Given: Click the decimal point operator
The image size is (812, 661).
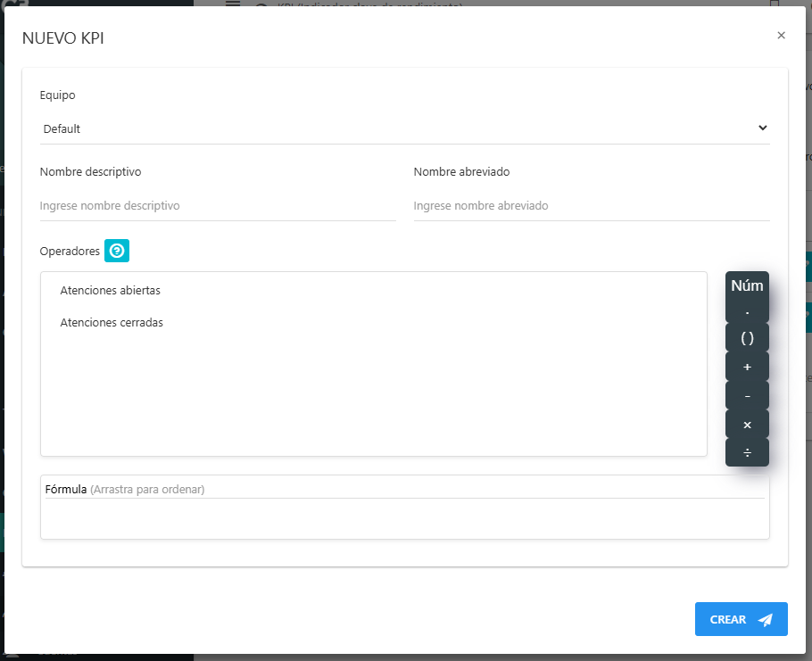Looking at the screenshot, I should click(747, 310).
